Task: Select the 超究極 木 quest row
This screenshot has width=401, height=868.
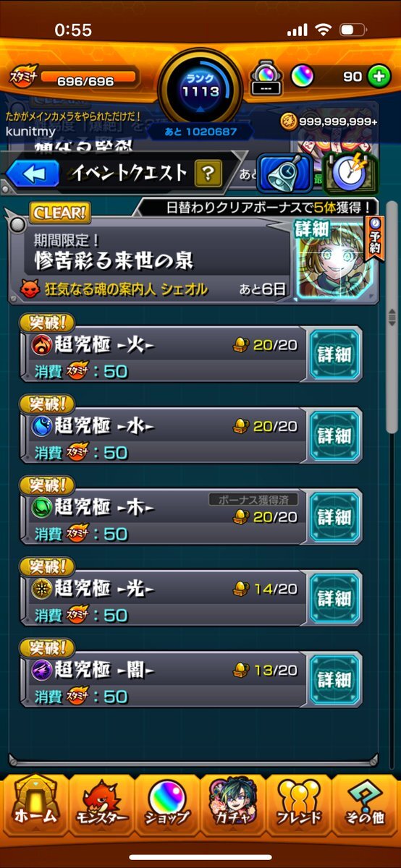Action: tap(163, 516)
